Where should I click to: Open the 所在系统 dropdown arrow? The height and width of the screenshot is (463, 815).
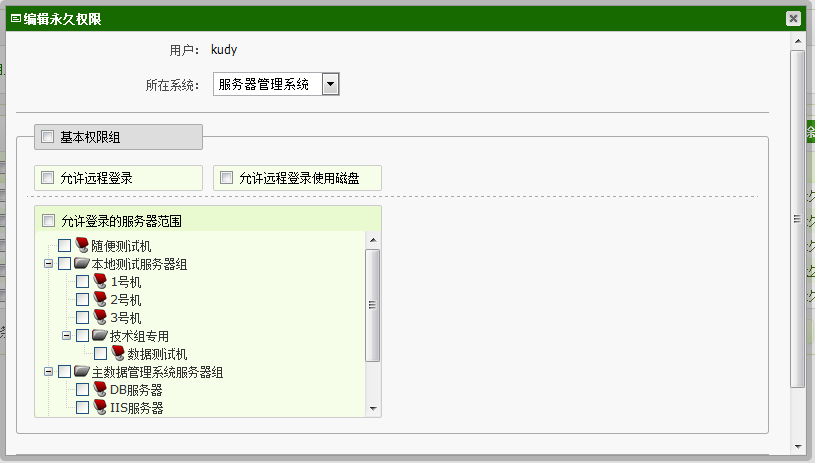pos(331,84)
